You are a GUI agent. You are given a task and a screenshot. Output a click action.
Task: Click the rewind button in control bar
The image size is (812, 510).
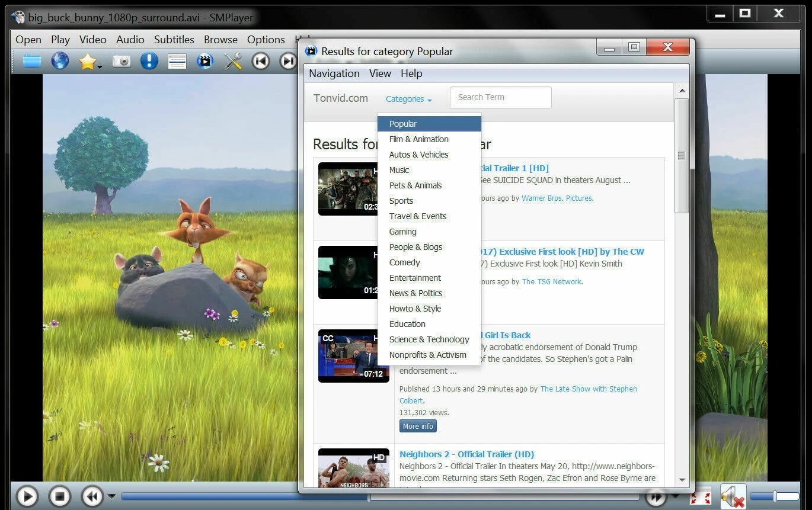(x=92, y=496)
